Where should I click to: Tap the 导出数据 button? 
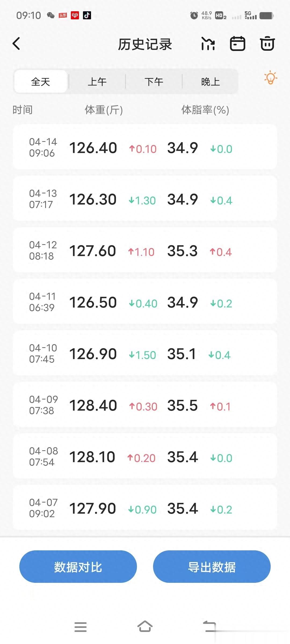pyautogui.click(x=212, y=566)
